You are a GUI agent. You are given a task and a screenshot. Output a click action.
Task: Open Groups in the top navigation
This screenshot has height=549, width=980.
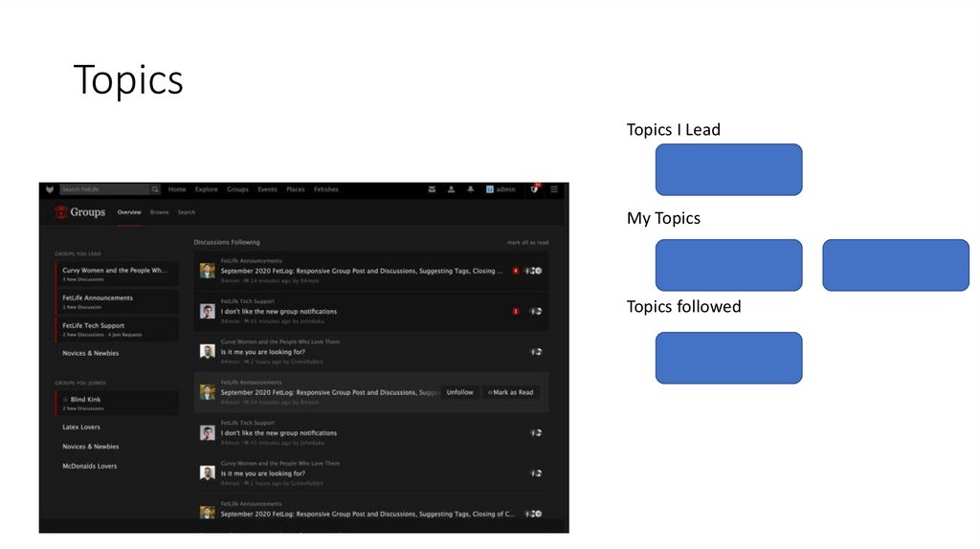click(x=237, y=189)
